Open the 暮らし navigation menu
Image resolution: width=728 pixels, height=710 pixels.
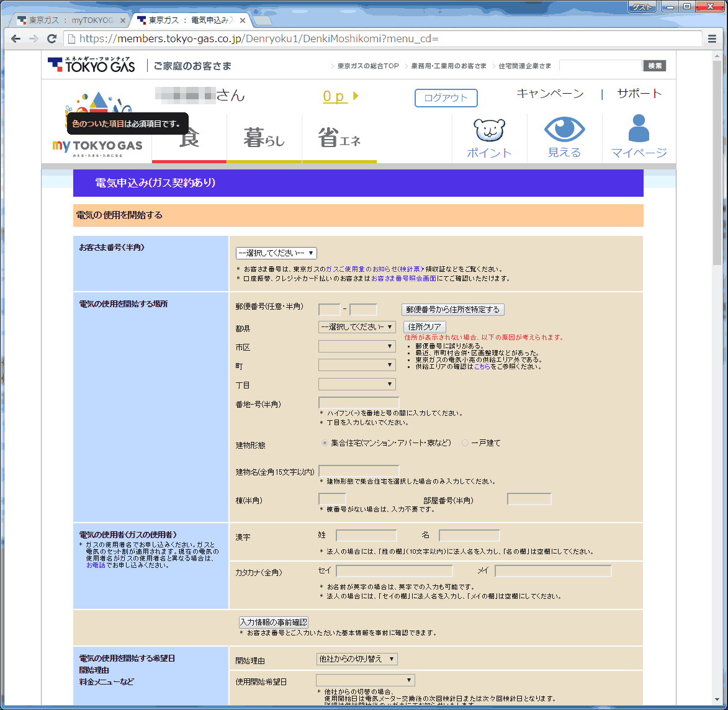(x=264, y=138)
